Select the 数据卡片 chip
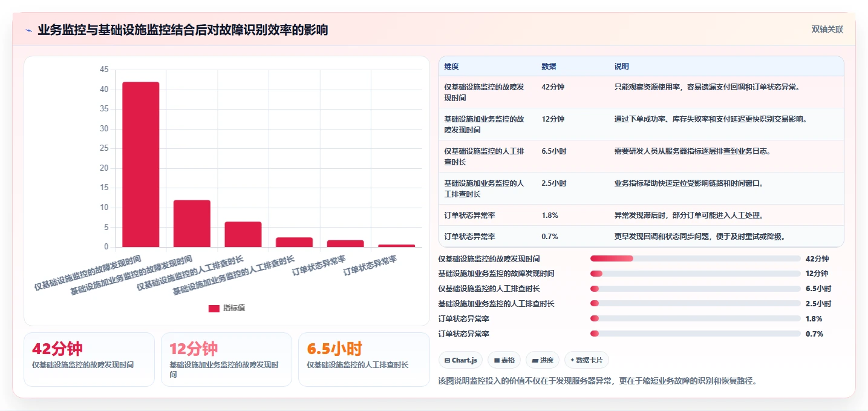 [587, 360]
